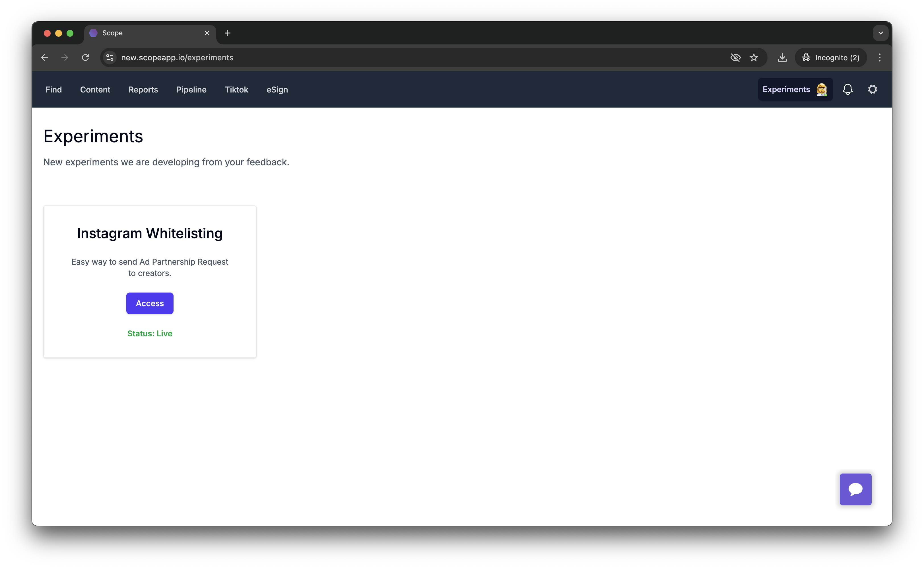924x568 pixels.
Task: Click the Instagram Whitelisting card title
Action: coord(149,233)
